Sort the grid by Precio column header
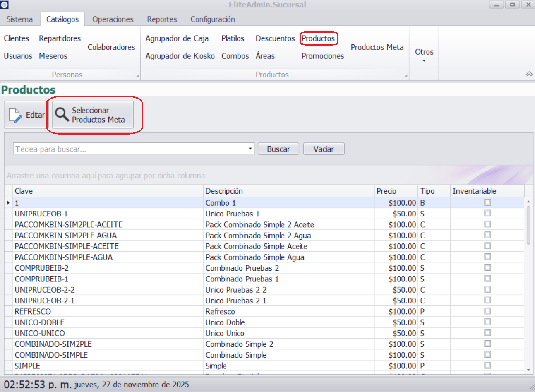Viewport: 535px width, 392px height. (x=395, y=191)
